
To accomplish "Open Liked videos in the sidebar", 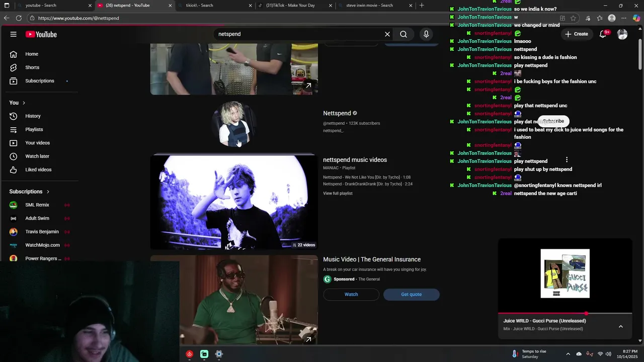I will [39, 170].
